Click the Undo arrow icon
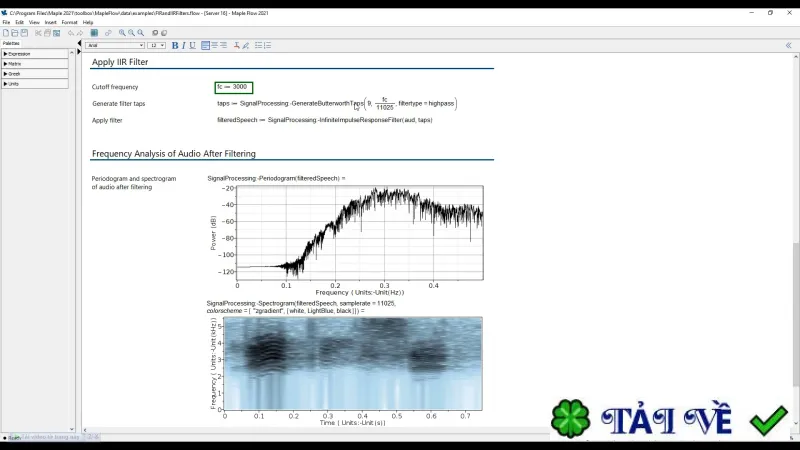The image size is (800, 450). point(71,33)
